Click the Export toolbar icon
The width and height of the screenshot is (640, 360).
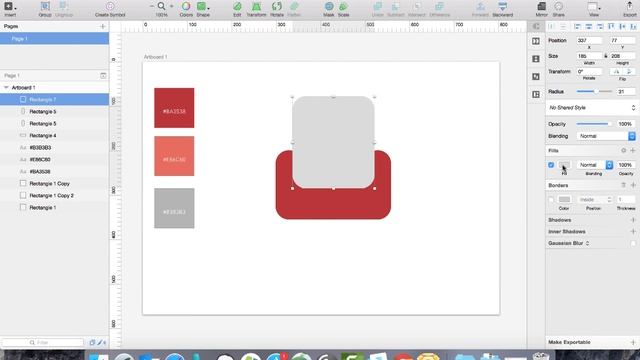tap(630, 6)
